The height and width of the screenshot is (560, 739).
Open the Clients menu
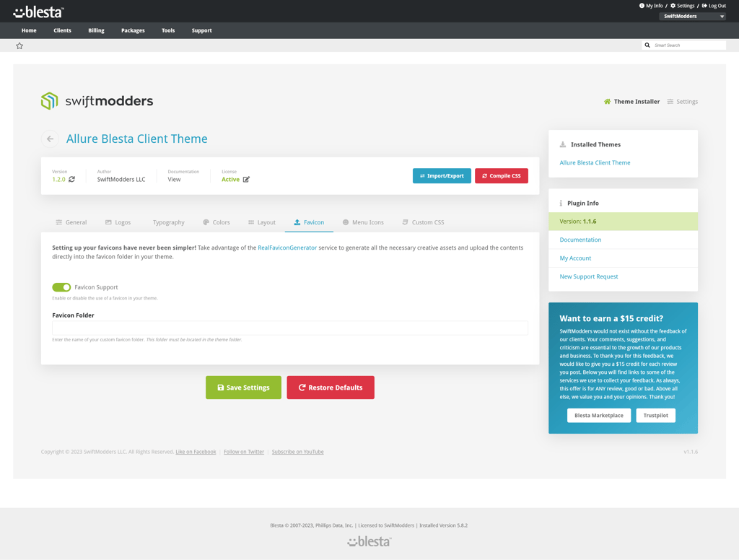click(62, 30)
